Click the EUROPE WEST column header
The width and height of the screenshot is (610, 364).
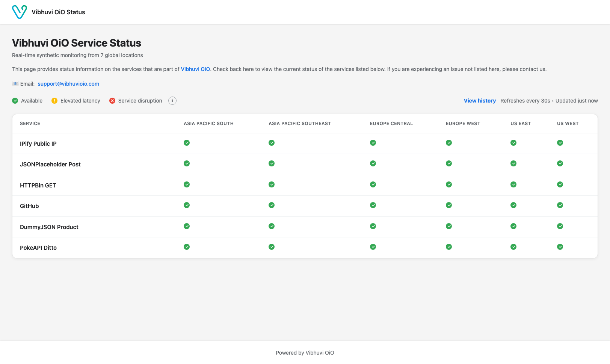(463, 124)
